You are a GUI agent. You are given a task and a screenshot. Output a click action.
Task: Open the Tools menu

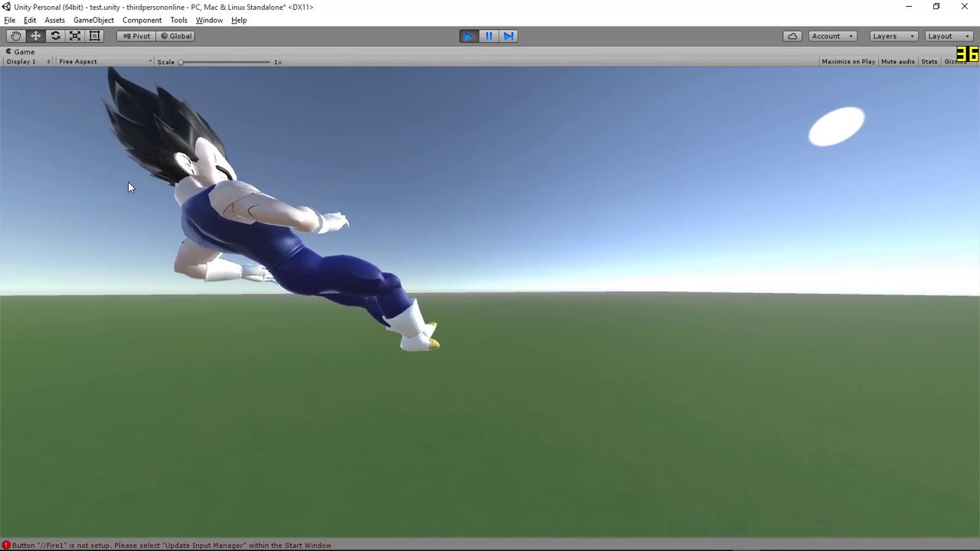(178, 20)
